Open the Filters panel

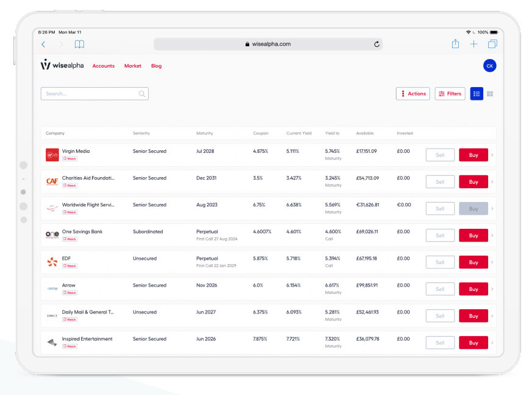coord(450,94)
